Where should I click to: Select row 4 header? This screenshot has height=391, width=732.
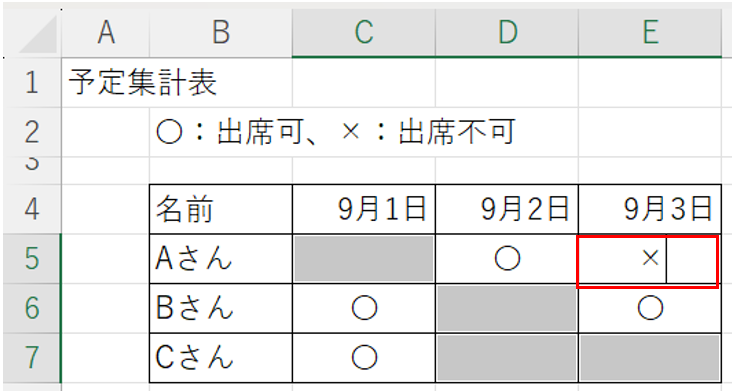point(32,209)
